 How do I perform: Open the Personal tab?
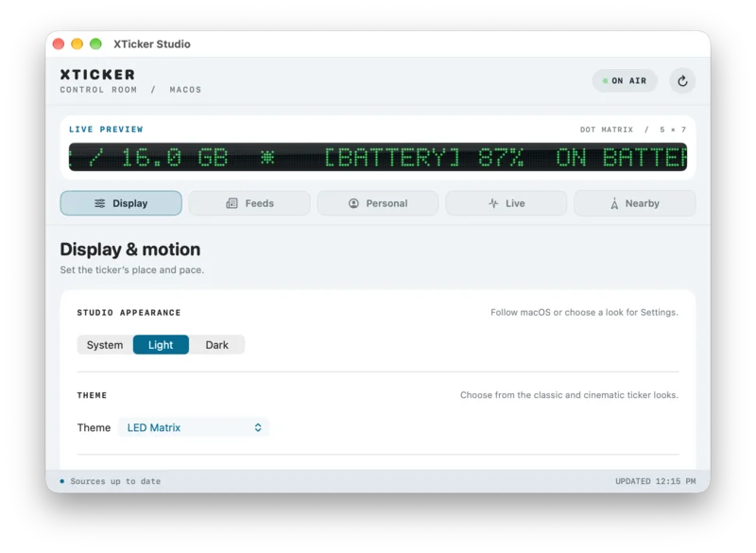378,203
